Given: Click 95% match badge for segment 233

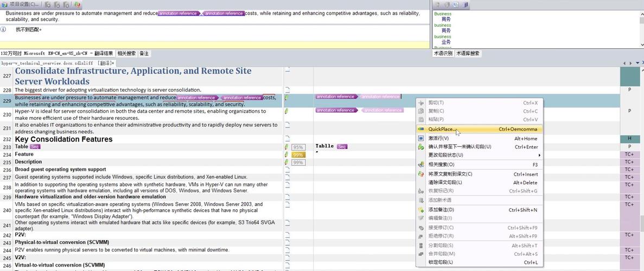Looking at the screenshot, I should coord(298,147).
